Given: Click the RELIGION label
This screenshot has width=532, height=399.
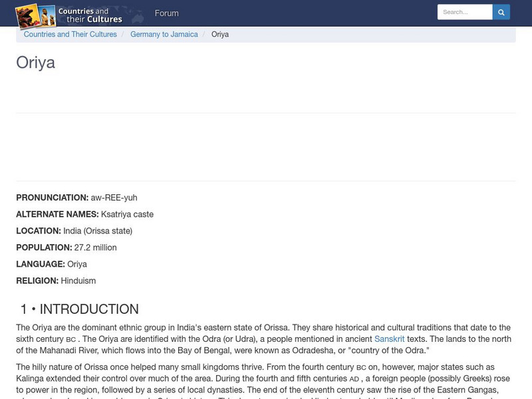Looking at the screenshot, I should [x=37, y=281].
